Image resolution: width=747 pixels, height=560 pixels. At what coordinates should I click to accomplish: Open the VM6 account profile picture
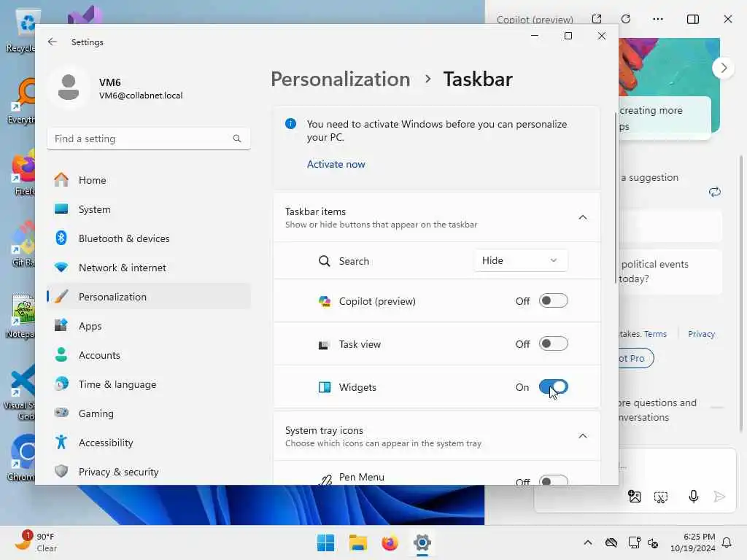(x=69, y=87)
